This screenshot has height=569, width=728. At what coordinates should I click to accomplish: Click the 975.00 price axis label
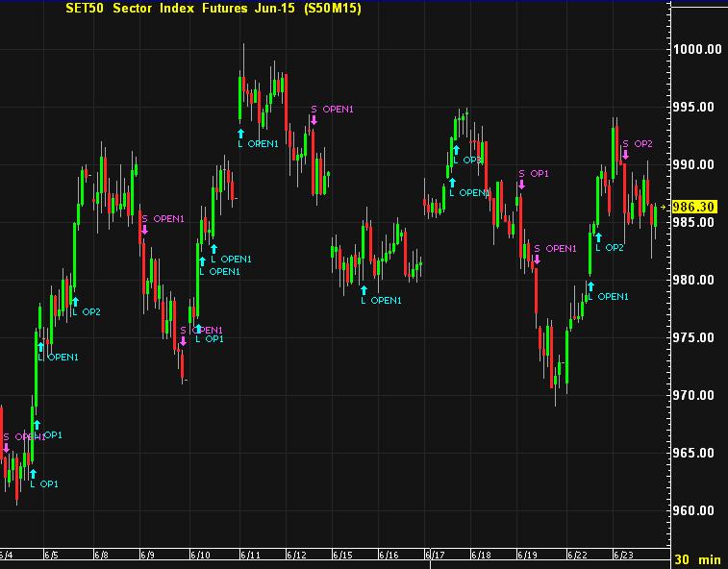pyautogui.click(x=696, y=338)
